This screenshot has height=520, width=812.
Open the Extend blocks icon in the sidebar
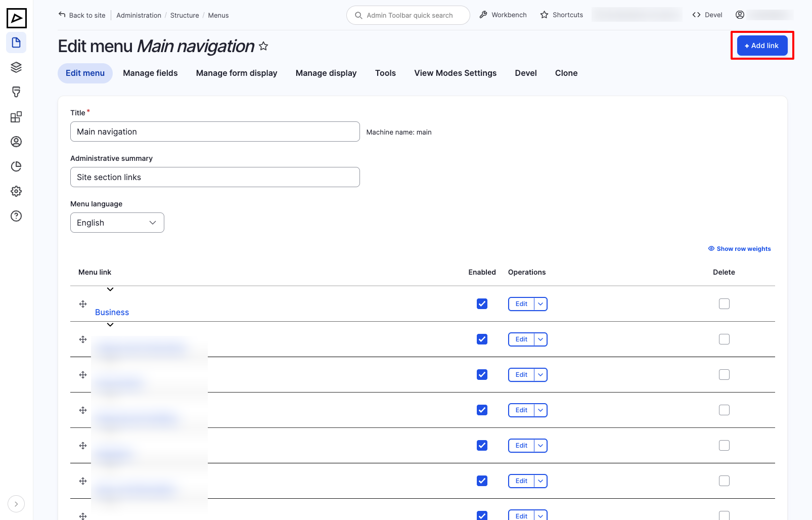(16, 116)
